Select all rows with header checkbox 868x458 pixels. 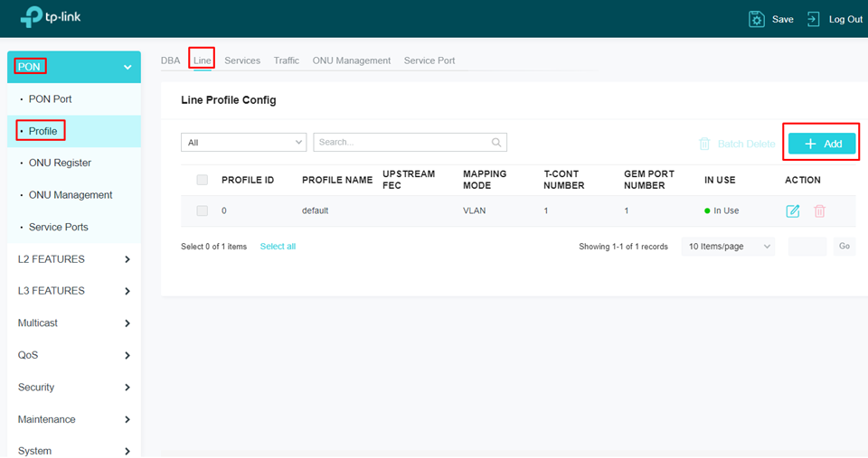coord(203,180)
